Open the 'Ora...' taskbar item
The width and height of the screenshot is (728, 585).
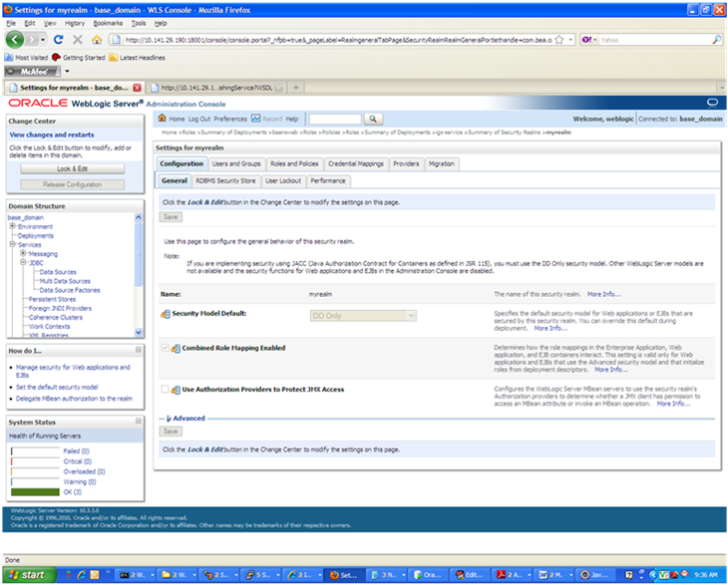(x=428, y=575)
